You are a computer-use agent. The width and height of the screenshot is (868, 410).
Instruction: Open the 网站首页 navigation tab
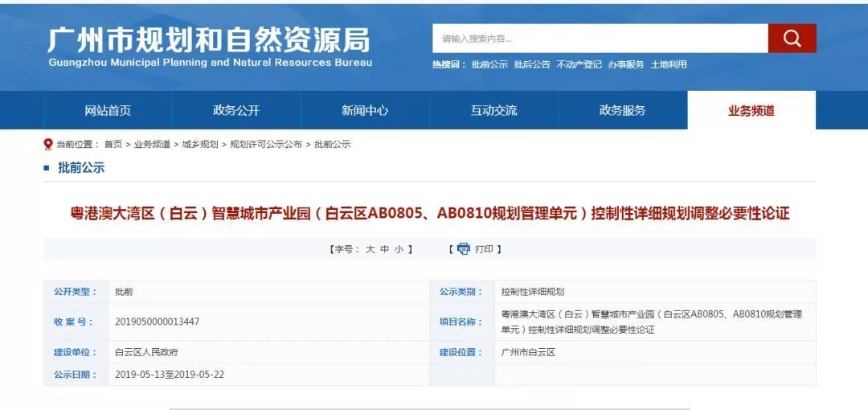click(x=108, y=111)
